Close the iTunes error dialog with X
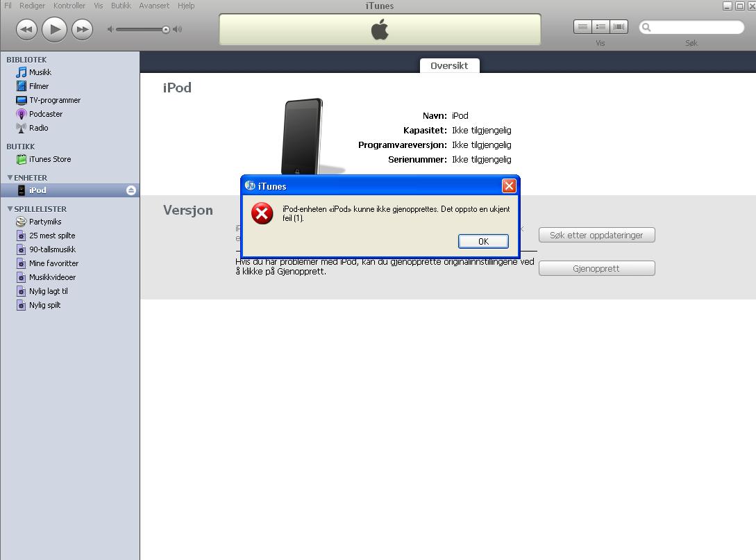The width and height of the screenshot is (756, 560). click(509, 186)
